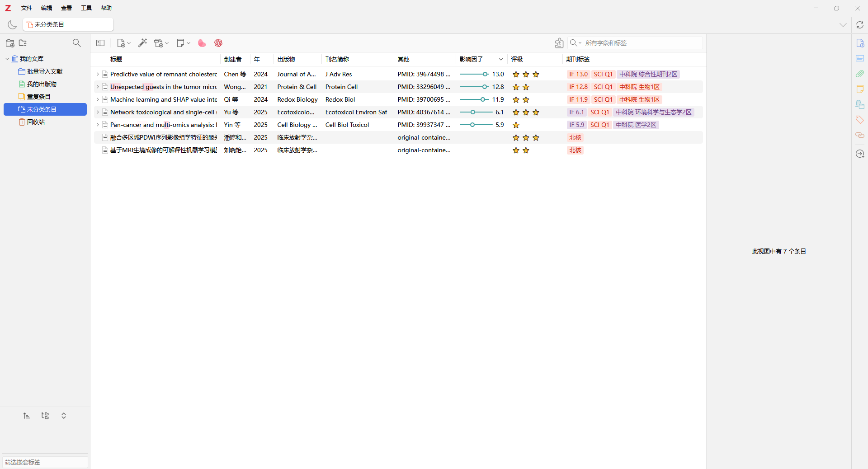Viewport: 868px width, 469px height.
Task: Open the tags section icon in right sidebar
Action: click(x=859, y=120)
